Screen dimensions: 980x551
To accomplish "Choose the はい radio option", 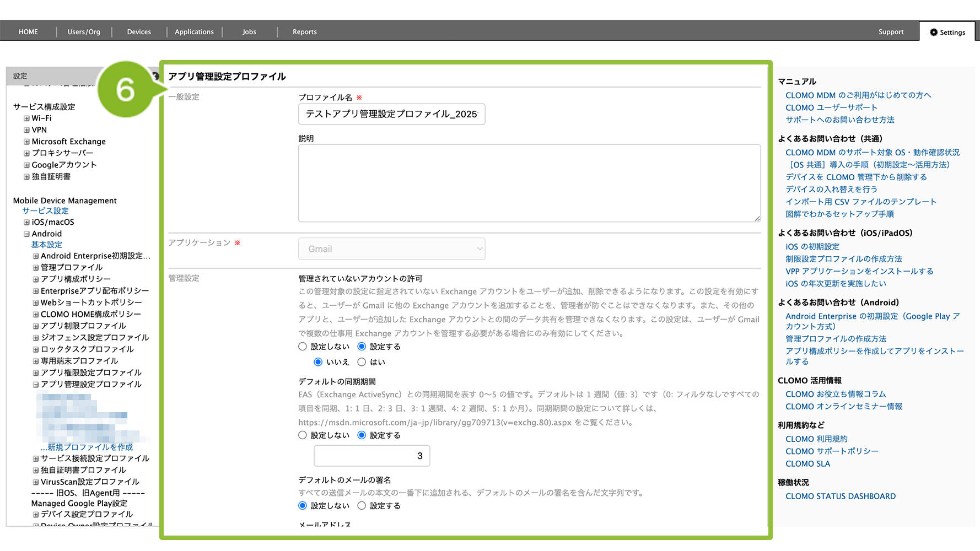I will pos(362,362).
